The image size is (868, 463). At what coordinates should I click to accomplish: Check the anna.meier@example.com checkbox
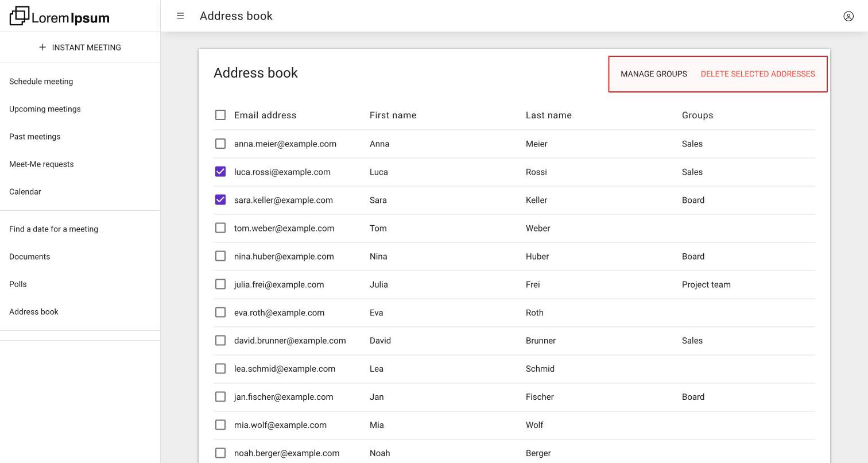pos(220,144)
